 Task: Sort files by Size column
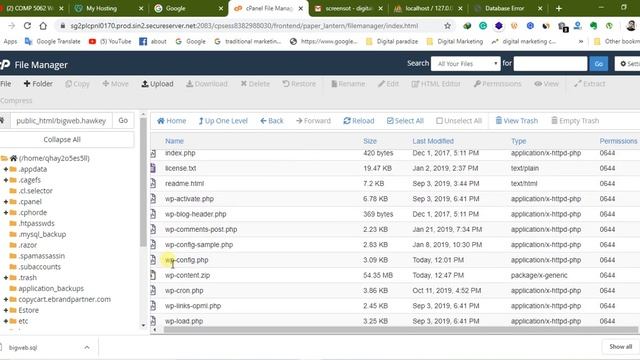[370, 141]
